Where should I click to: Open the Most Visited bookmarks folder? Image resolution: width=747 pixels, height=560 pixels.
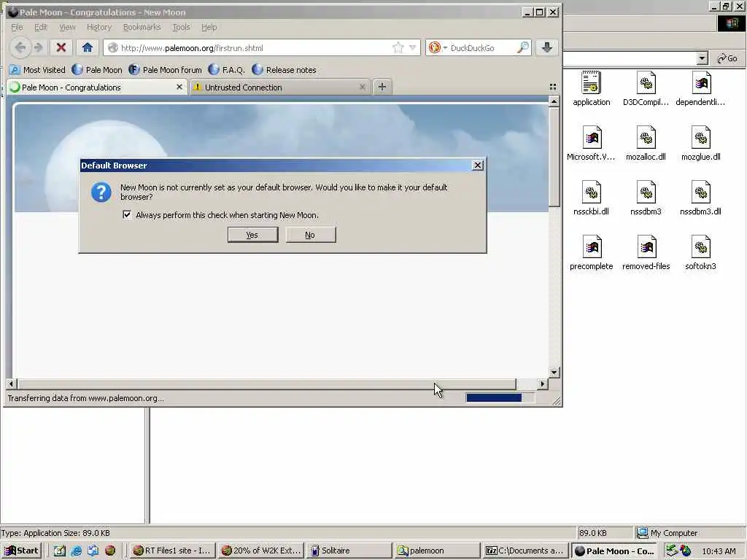click(x=38, y=70)
